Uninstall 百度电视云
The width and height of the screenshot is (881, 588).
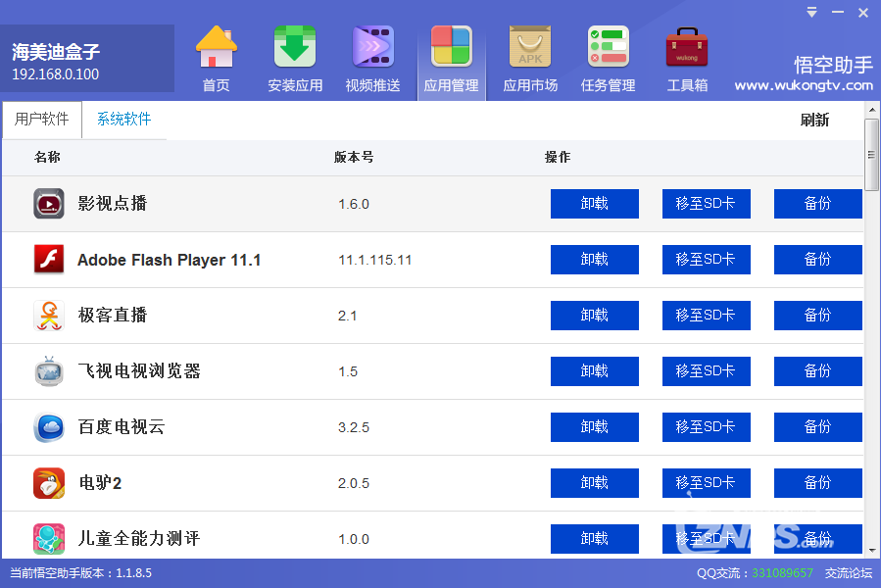point(595,427)
